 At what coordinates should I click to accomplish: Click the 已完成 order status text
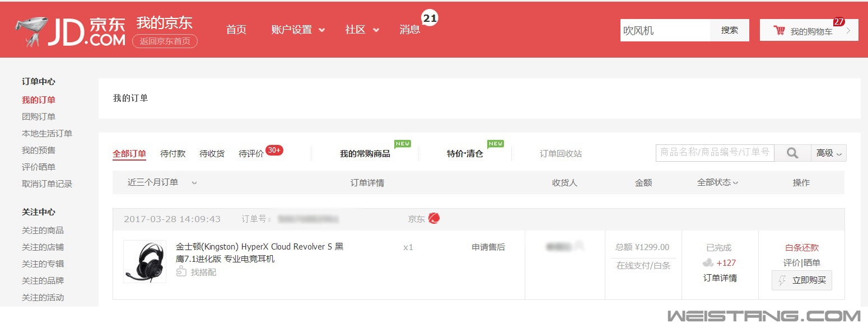tap(719, 248)
